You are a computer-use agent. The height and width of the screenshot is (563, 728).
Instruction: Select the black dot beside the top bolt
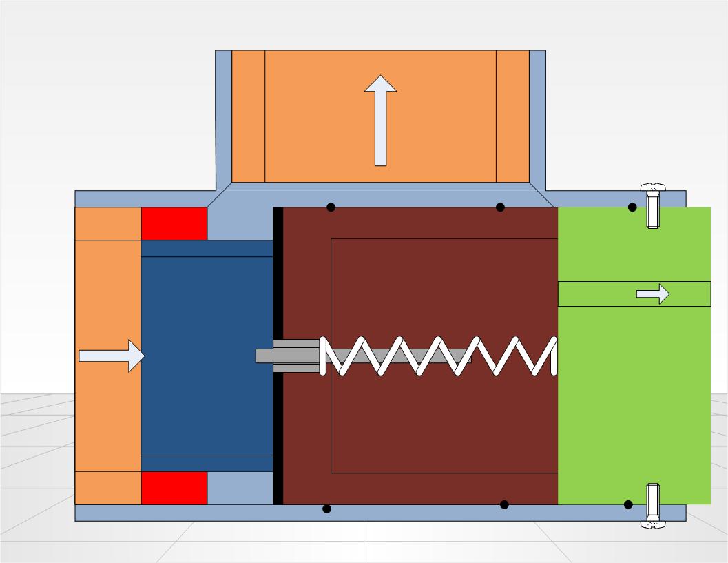click(632, 207)
